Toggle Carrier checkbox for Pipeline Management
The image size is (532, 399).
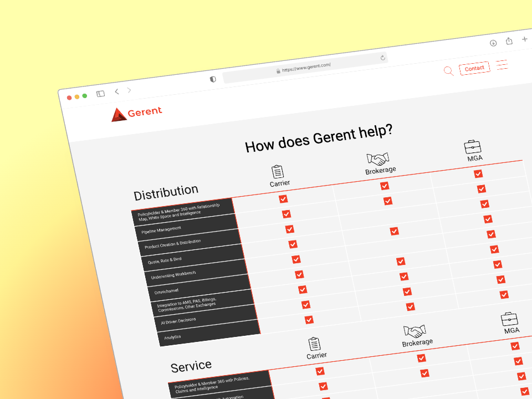287,214
